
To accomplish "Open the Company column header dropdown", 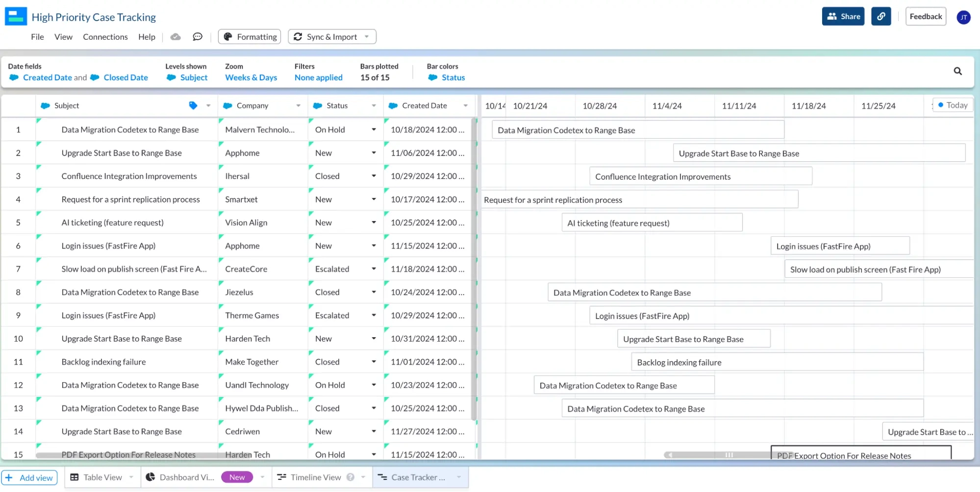I will pos(298,105).
